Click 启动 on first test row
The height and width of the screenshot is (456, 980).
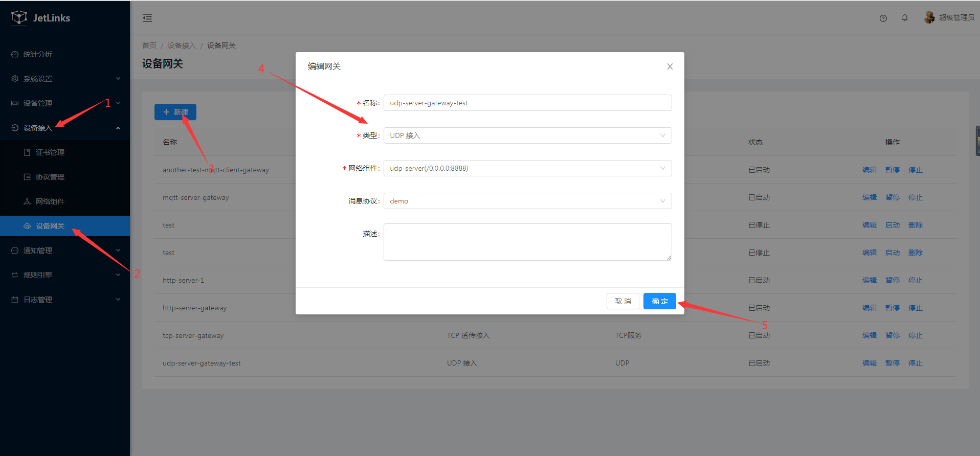tap(893, 225)
